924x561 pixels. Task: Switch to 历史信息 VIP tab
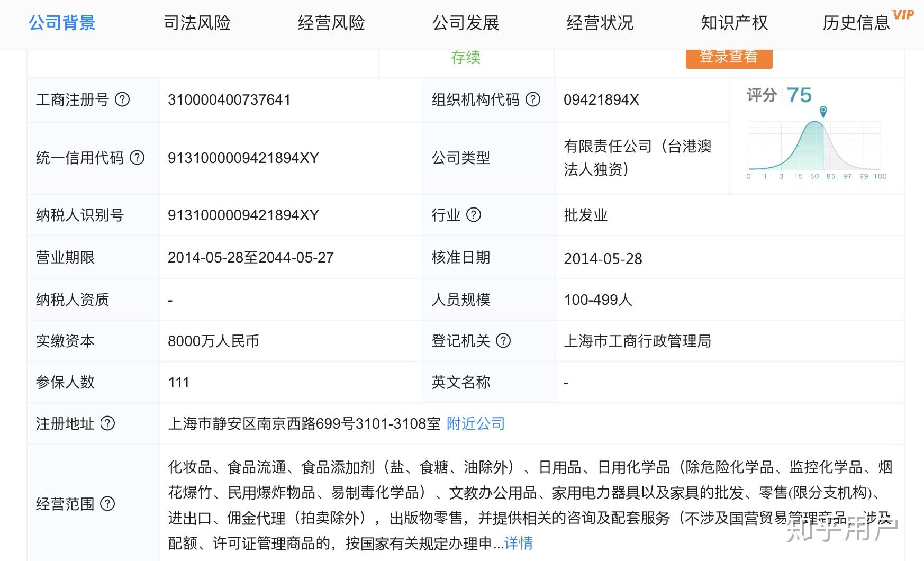click(x=868, y=21)
